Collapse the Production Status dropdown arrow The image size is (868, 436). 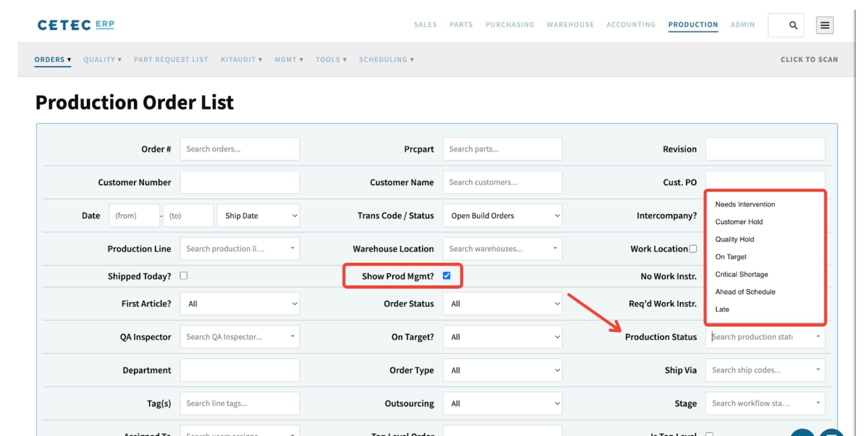(818, 336)
